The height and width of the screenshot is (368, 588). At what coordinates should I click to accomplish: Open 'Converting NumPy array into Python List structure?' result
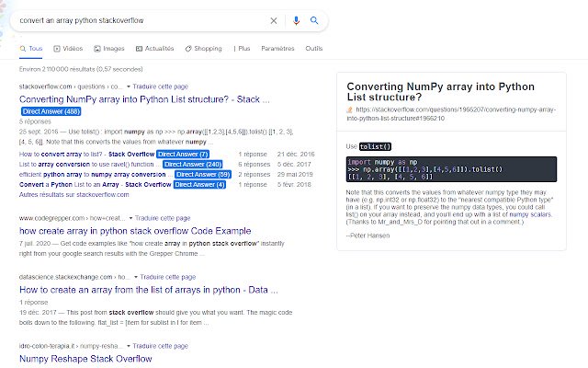tap(144, 99)
